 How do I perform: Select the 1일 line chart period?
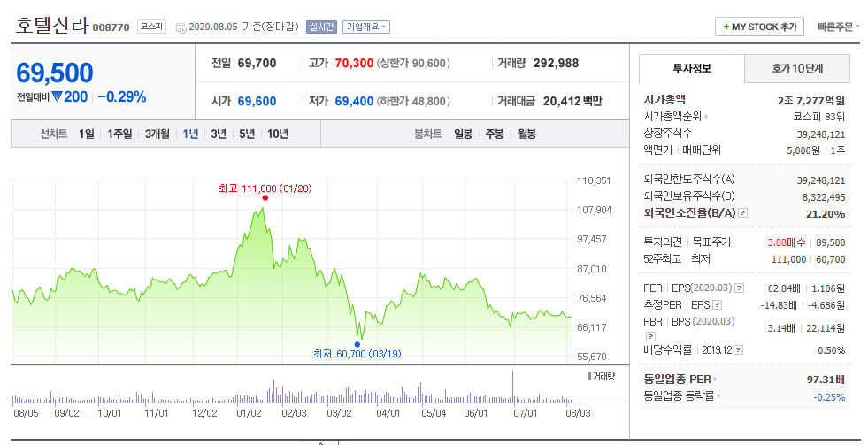tap(87, 134)
